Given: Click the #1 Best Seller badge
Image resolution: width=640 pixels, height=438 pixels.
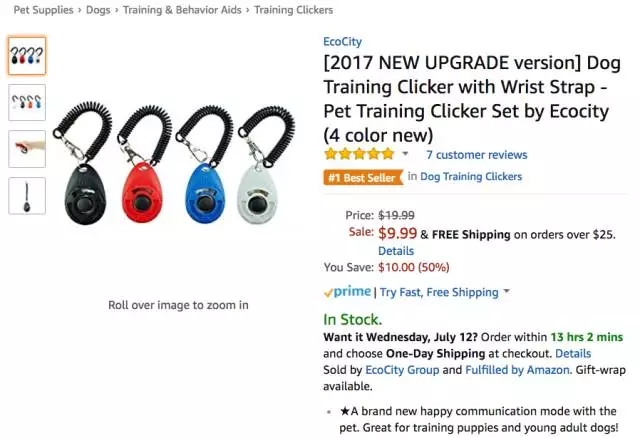Looking at the screenshot, I should 363,177.
